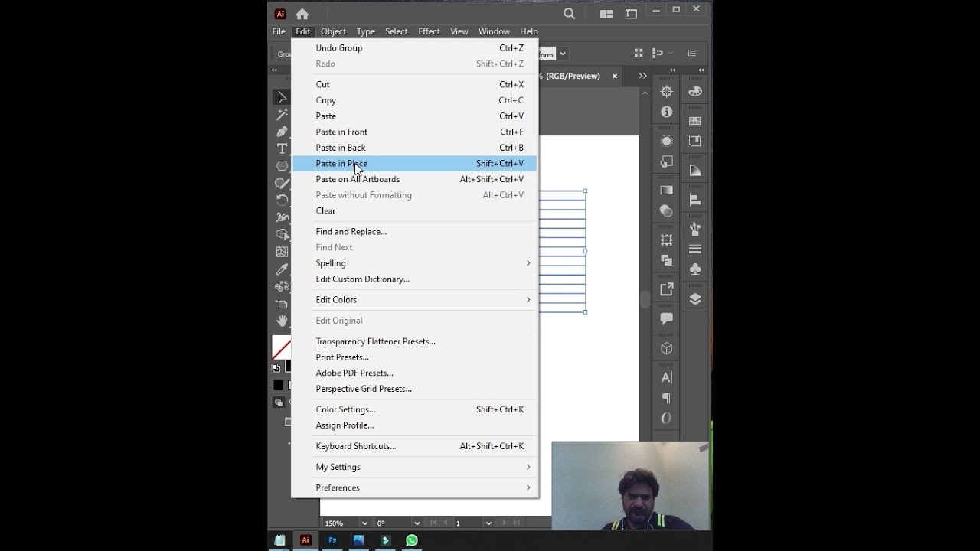Click the Home icon
This screenshot has height=551, width=980.
tap(302, 14)
